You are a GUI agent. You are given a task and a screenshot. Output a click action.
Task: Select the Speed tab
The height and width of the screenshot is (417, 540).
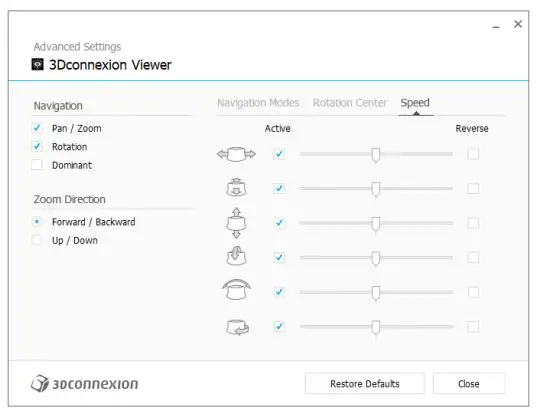tap(415, 103)
